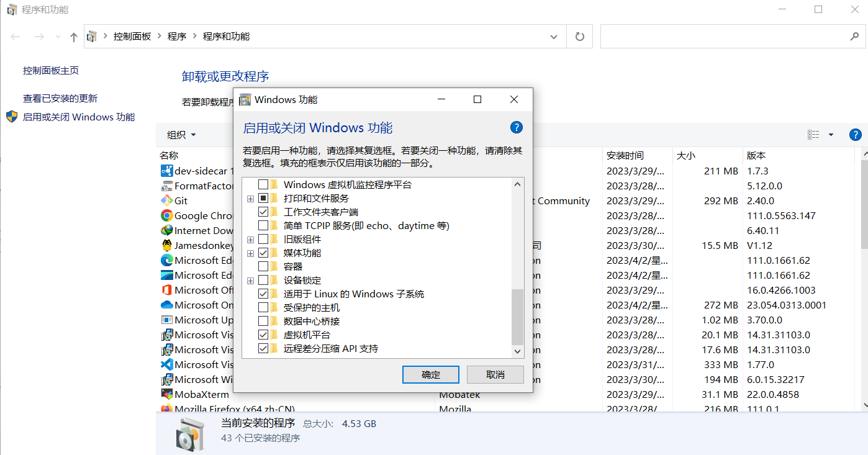Open the 组织 dropdown menu

click(x=181, y=135)
